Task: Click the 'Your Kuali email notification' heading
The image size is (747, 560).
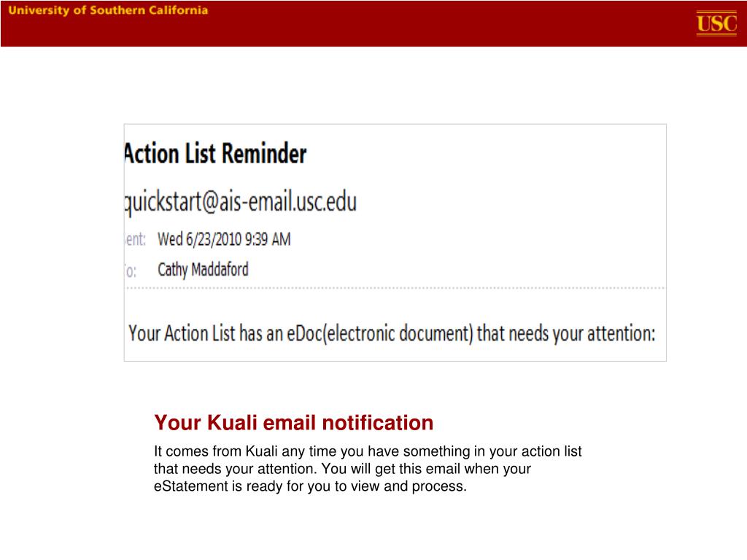Action: pos(293,422)
